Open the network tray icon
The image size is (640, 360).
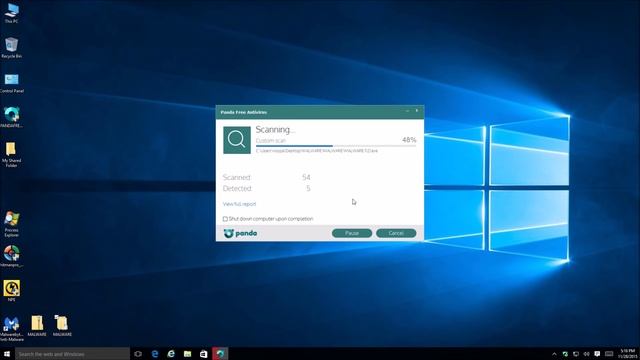coord(576,354)
